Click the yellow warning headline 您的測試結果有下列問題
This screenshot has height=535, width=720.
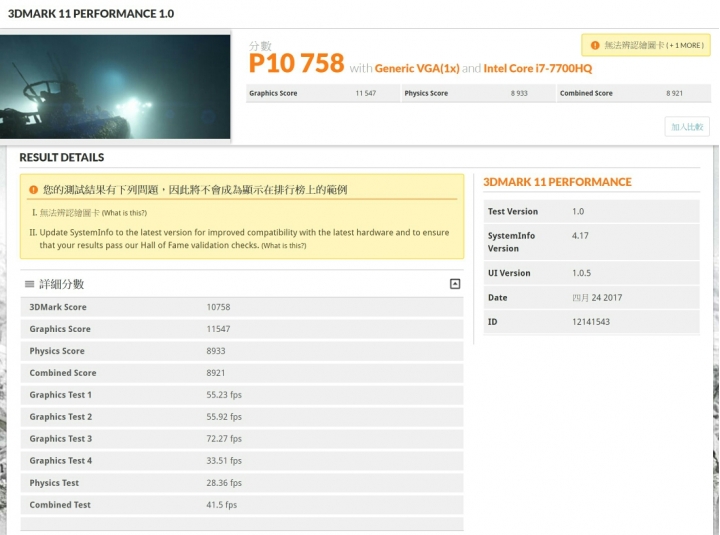[x=195, y=190]
